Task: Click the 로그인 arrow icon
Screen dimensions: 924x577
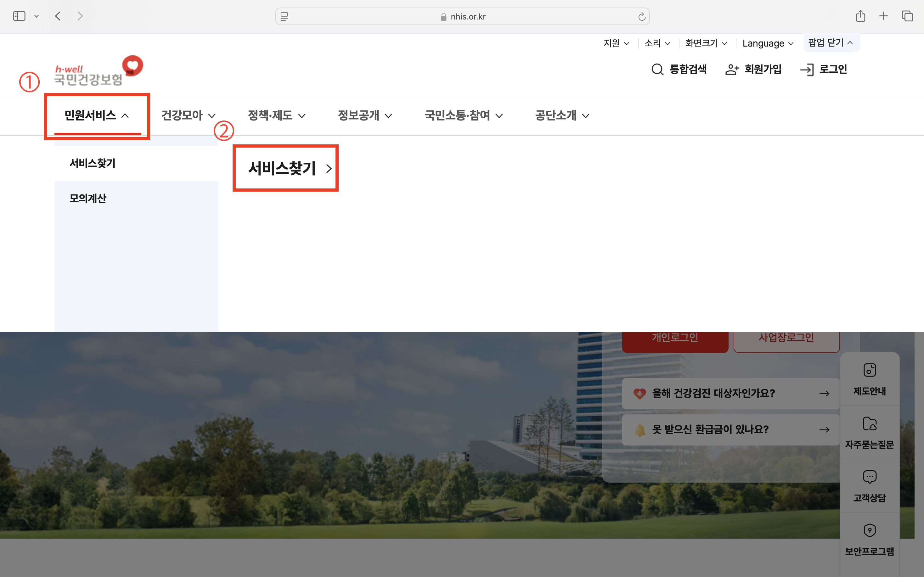Action: click(x=807, y=70)
